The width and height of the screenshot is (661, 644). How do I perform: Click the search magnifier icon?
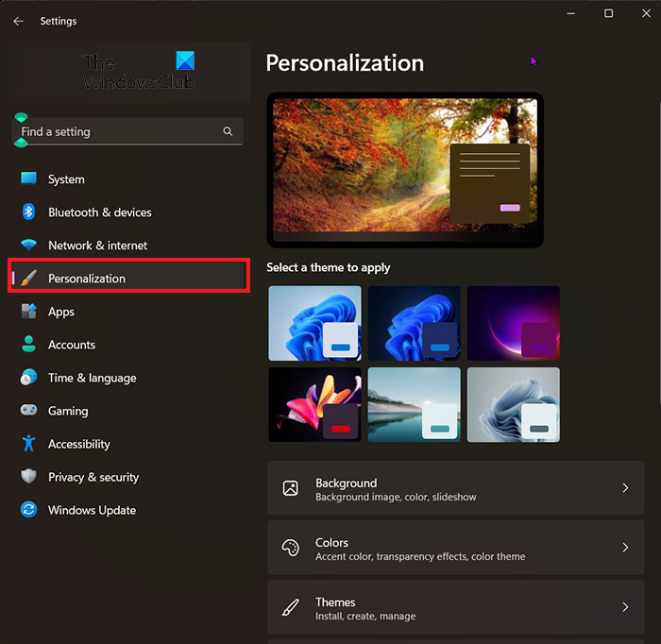(228, 131)
